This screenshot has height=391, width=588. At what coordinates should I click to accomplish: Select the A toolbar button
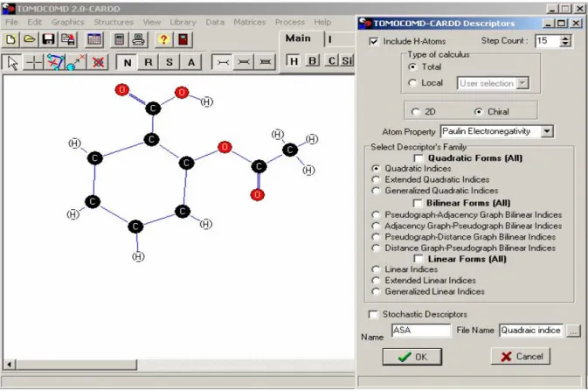point(191,62)
